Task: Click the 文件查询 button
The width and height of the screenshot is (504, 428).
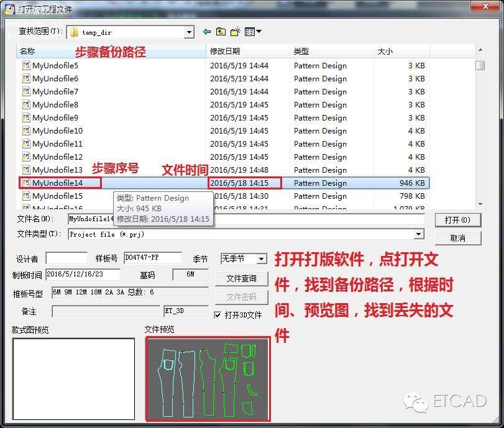Action: (x=241, y=278)
